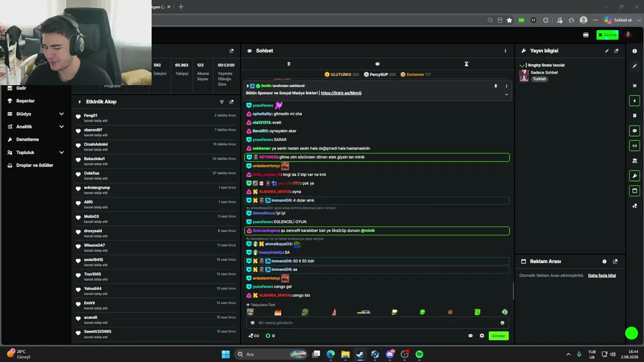644x362 pixels.
Task: Click the green Kick coin balance
Action: pos(270,336)
